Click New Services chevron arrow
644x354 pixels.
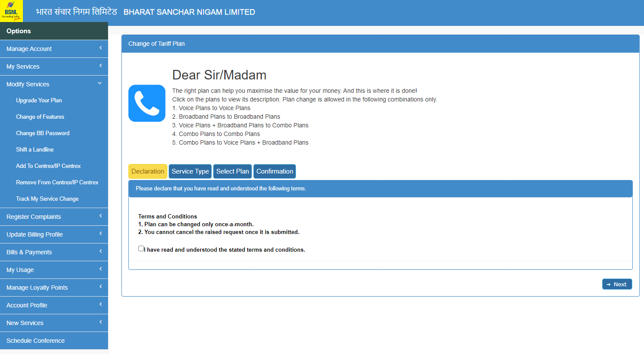pyautogui.click(x=101, y=322)
